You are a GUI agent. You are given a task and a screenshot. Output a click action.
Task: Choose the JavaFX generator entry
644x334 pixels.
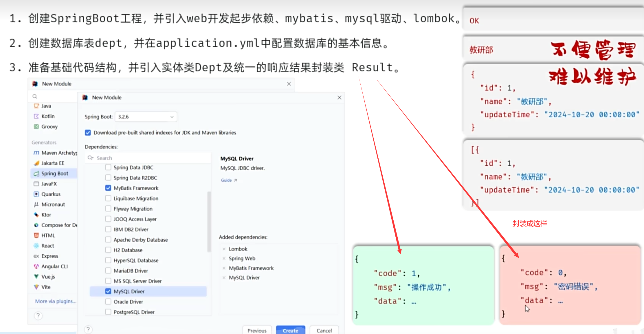[x=49, y=184]
